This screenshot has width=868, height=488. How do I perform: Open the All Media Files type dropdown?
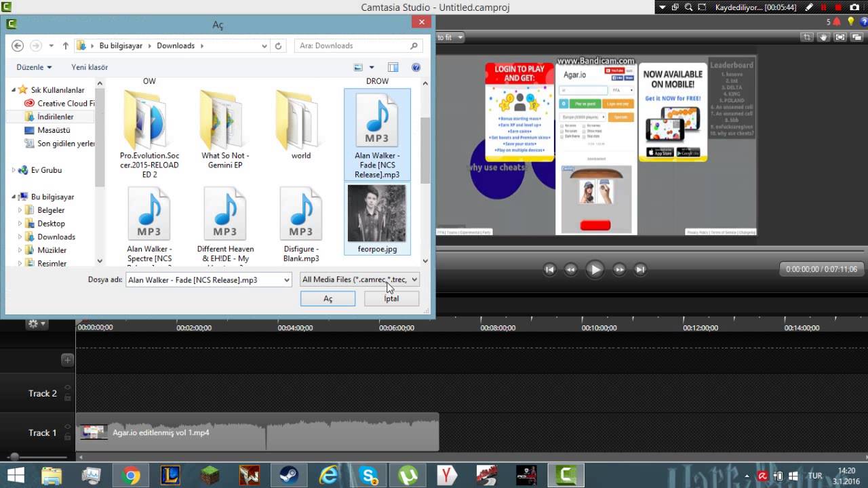click(x=360, y=279)
